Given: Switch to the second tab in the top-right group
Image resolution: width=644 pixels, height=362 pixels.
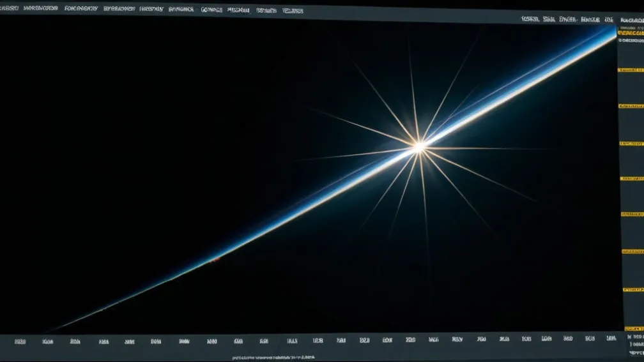Looking at the screenshot, I should tap(548, 19).
